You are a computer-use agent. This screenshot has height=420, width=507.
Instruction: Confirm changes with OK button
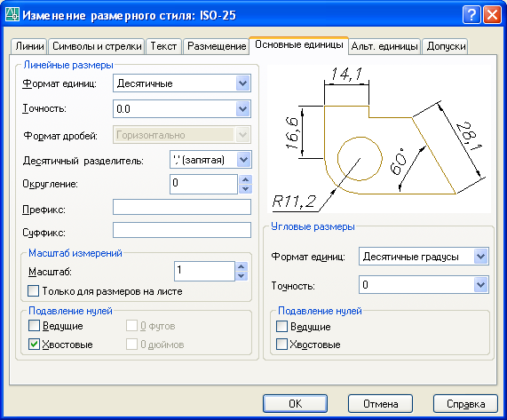(x=295, y=403)
